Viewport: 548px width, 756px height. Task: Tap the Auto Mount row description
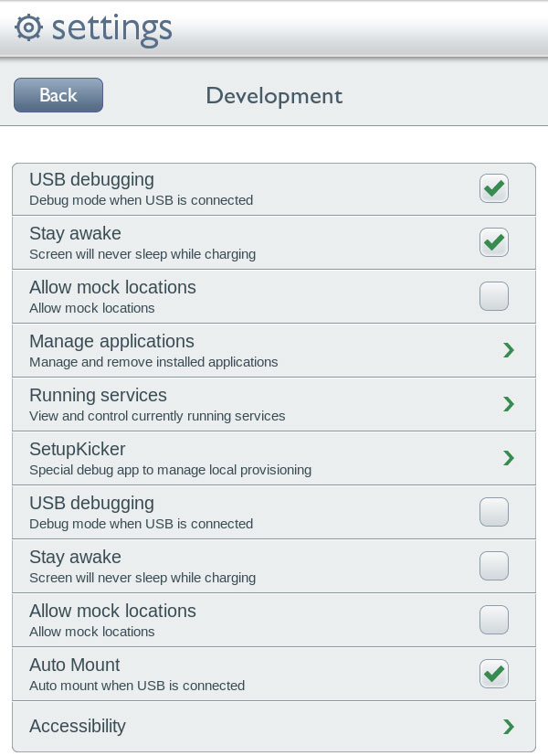(x=137, y=686)
